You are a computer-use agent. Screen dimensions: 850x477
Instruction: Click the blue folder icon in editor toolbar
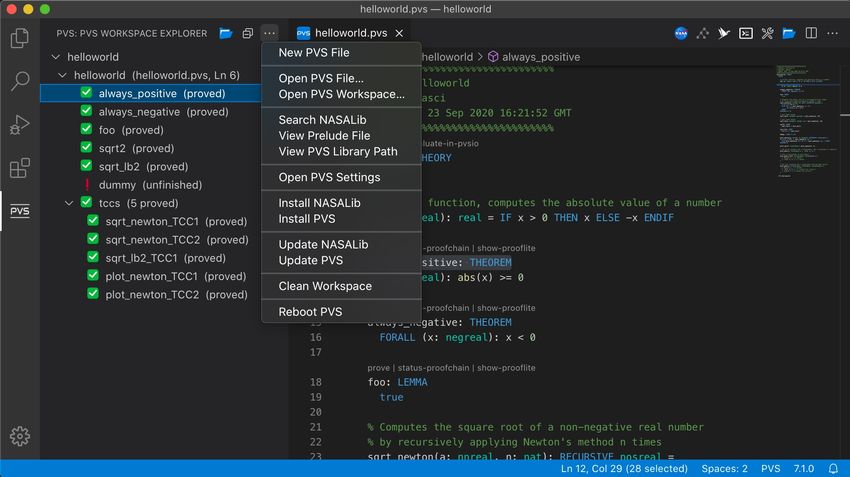click(789, 34)
